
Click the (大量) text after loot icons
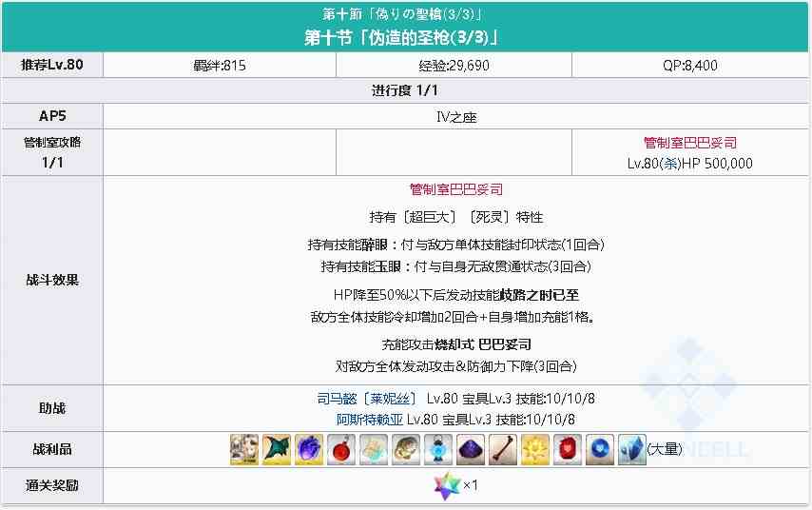coord(665,449)
